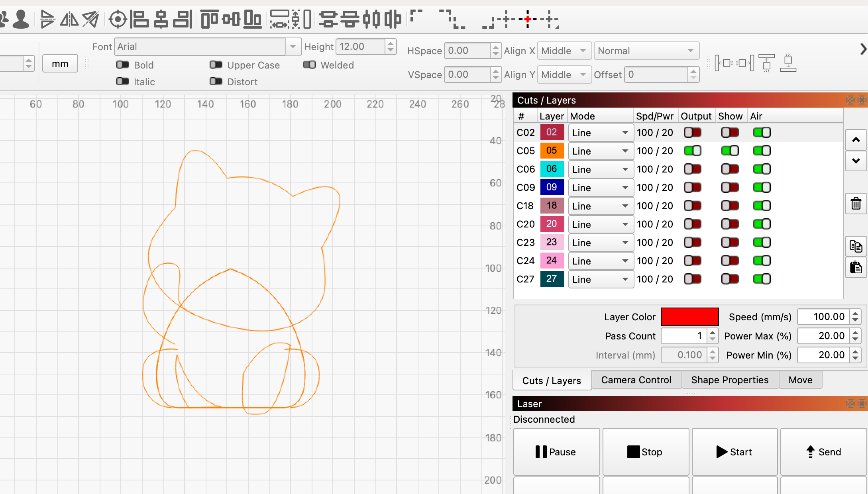Click the crosshair icon with red center
868x494 pixels.
point(527,19)
